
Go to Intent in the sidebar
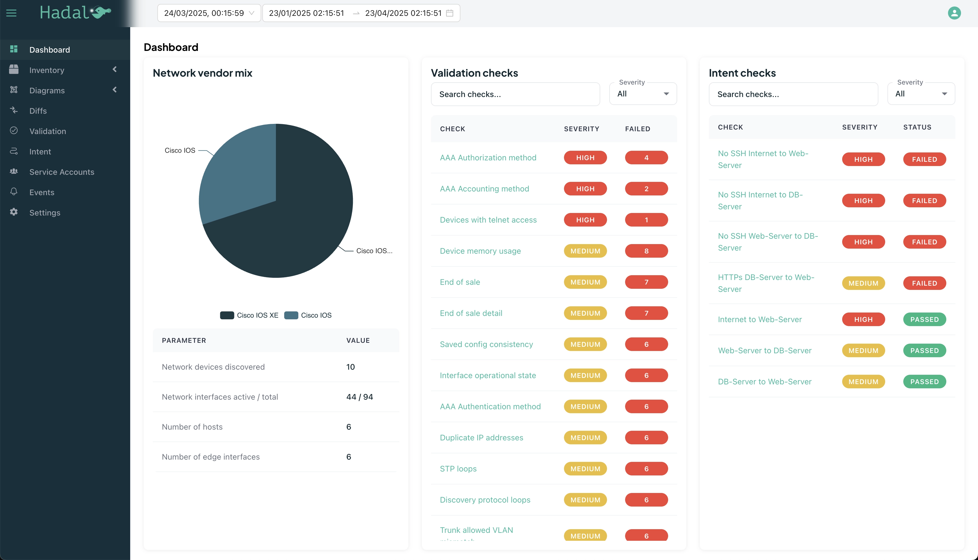click(x=40, y=152)
